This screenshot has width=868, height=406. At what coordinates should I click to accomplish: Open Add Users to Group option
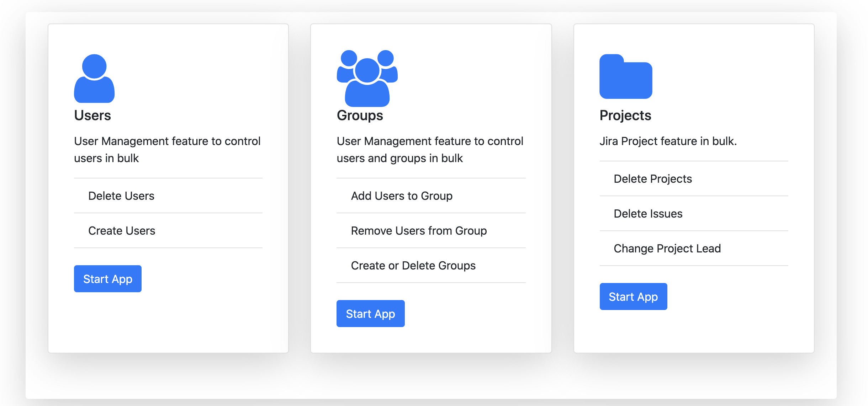tap(402, 196)
